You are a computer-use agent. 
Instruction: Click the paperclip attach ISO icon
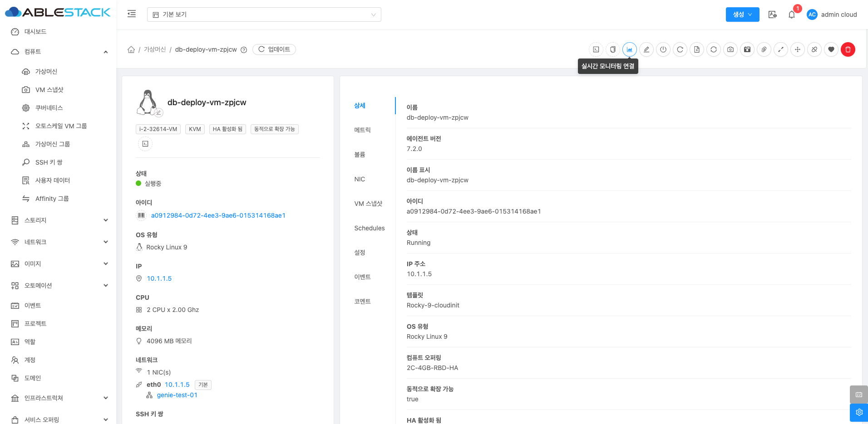point(764,49)
